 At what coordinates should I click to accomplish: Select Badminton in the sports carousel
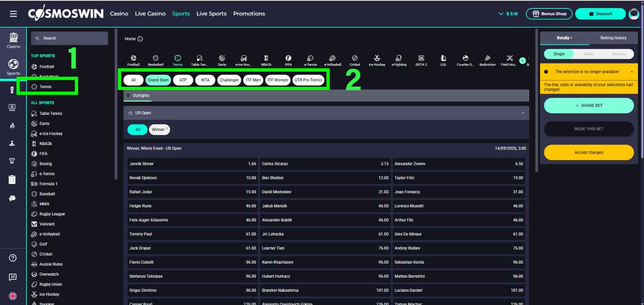click(487, 60)
